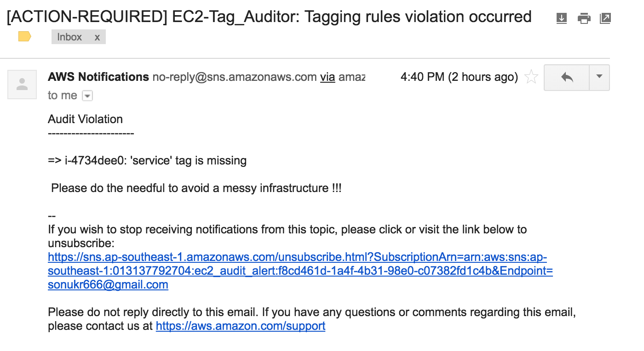Click the AWS Notifications sender name
Screen dimensions: 644x351
tap(98, 77)
